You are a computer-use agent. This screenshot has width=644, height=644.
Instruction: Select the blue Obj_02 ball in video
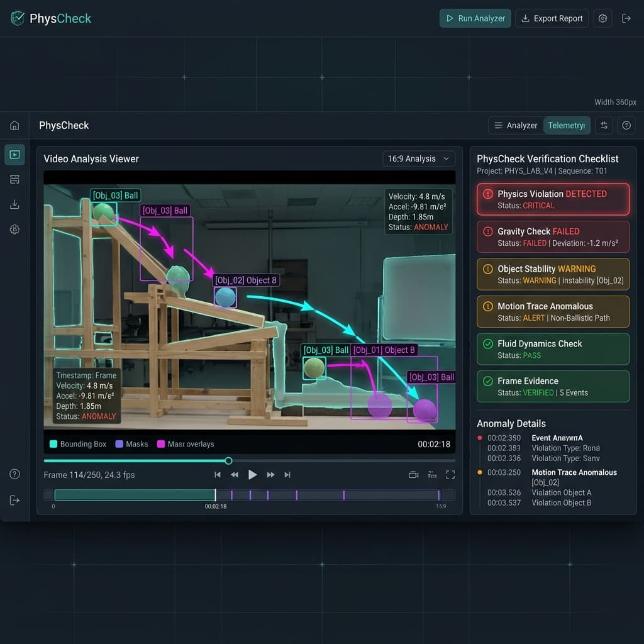coord(225,297)
